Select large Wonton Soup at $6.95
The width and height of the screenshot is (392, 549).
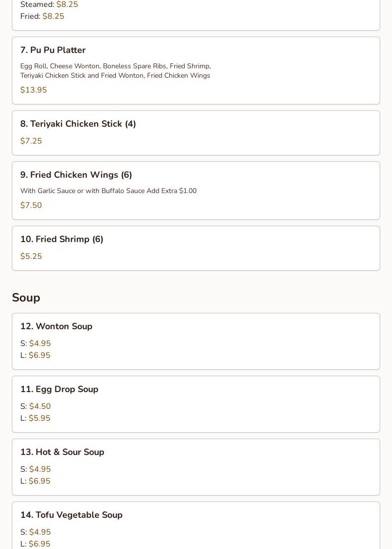point(35,355)
